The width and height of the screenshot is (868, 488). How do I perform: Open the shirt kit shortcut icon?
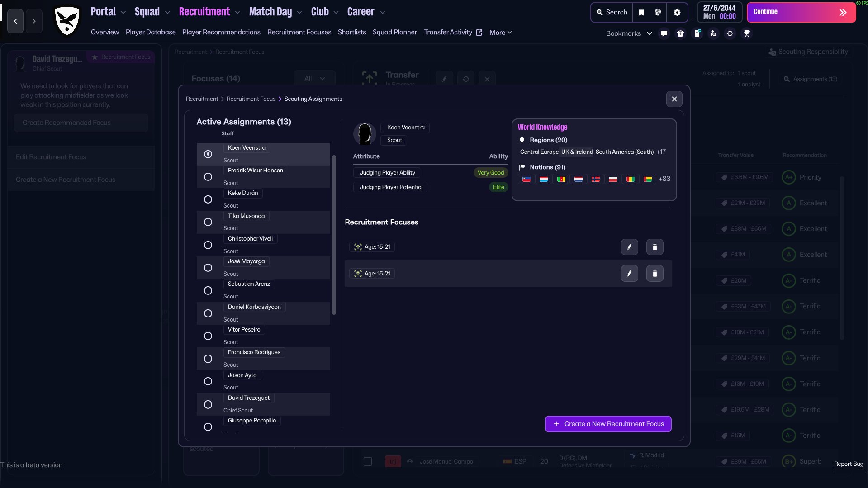[x=680, y=33]
